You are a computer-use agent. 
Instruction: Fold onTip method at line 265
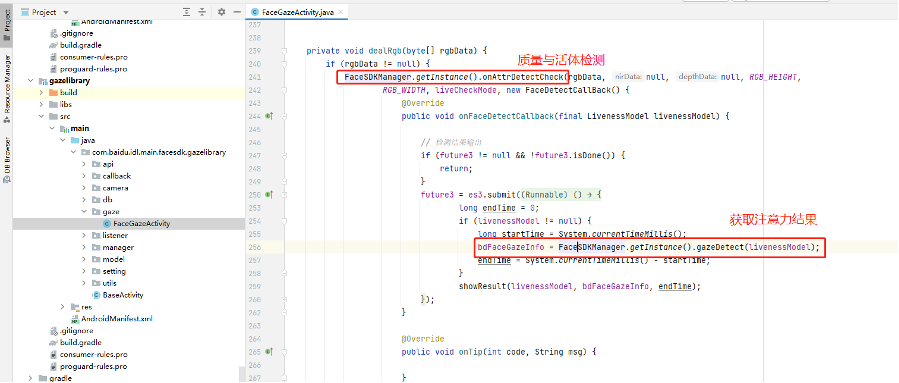(x=284, y=351)
